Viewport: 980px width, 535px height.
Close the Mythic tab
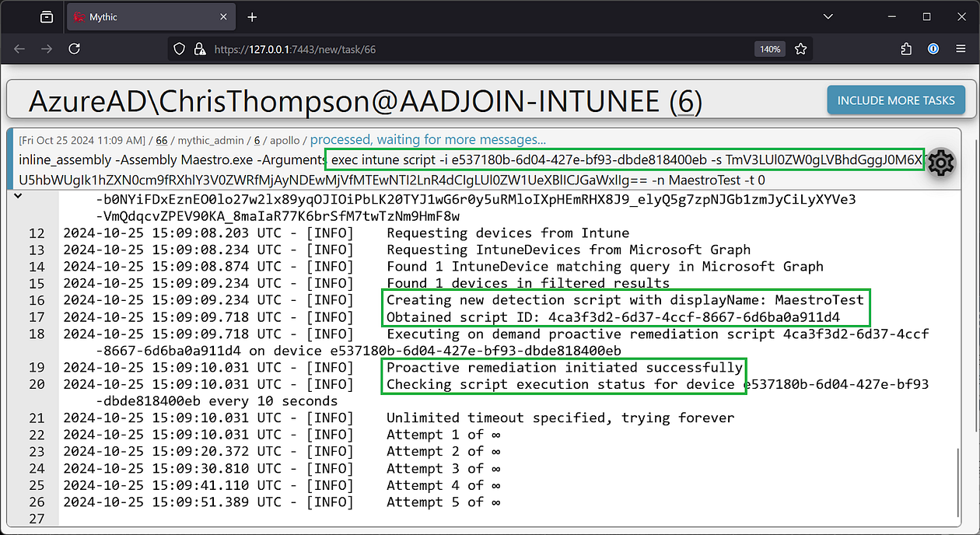click(222, 17)
